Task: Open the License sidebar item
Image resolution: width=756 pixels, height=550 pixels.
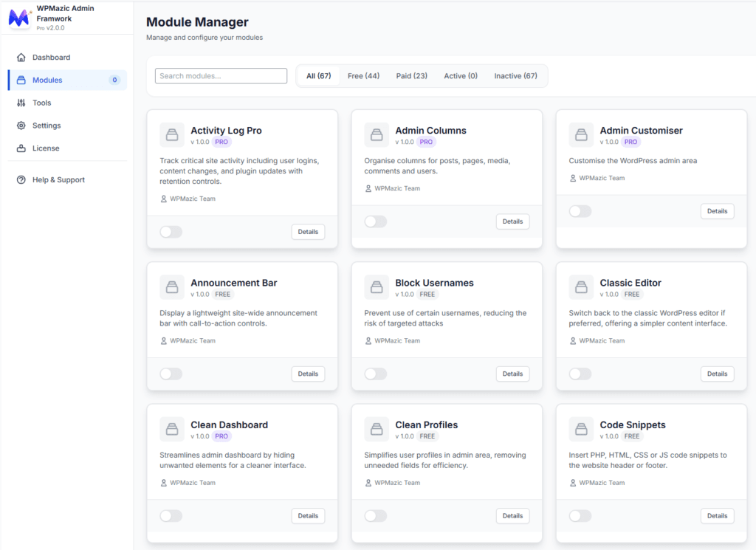Action: click(x=67, y=148)
